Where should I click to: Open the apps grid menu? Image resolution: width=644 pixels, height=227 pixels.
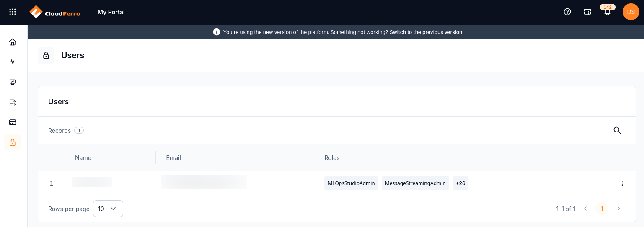click(13, 12)
